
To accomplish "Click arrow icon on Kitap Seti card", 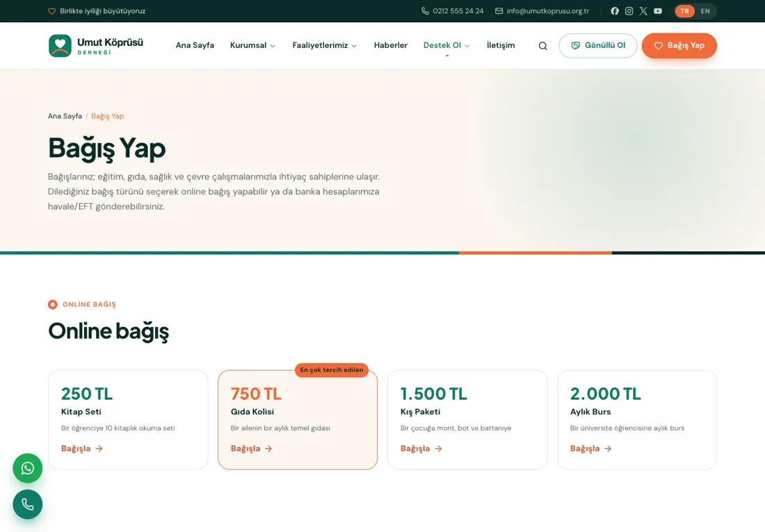I will coord(99,449).
